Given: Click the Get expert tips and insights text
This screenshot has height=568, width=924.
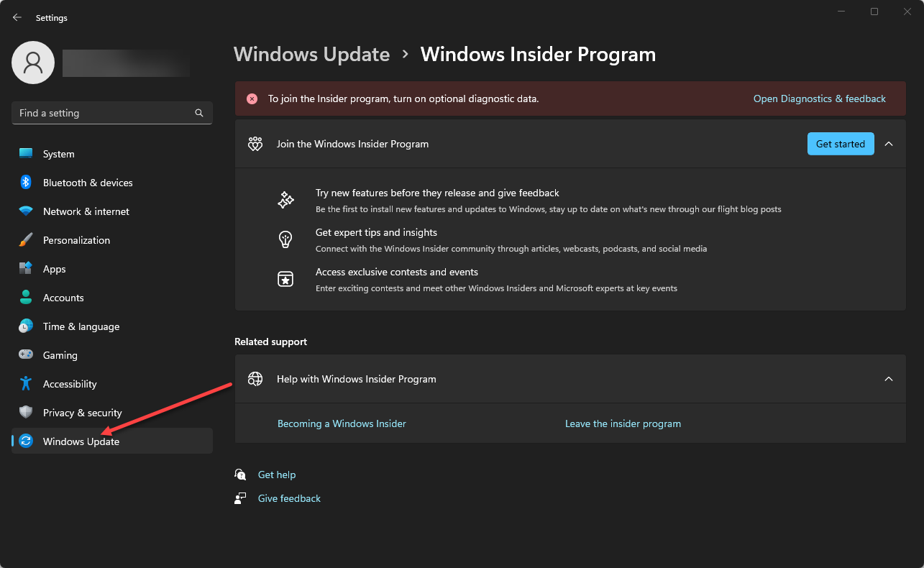Looking at the screenshot, I should [376, 232].
